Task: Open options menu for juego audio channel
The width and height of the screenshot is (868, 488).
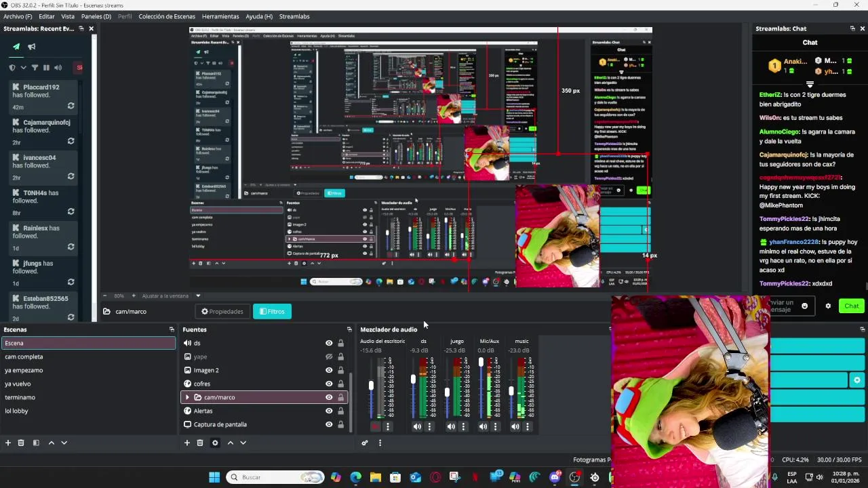Action: (463, 426)
